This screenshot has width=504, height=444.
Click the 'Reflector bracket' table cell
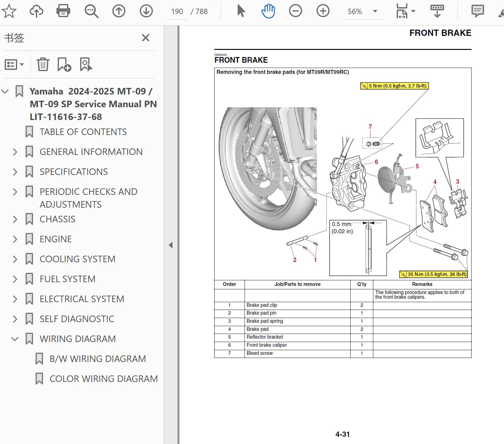point(298,337)
